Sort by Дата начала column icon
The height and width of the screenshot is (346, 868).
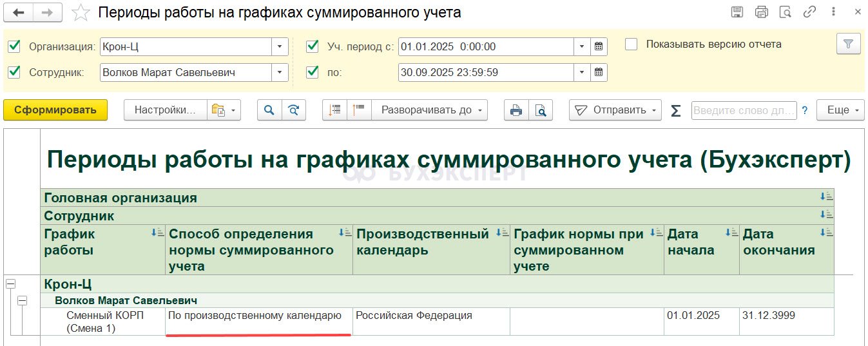(731, 233)
